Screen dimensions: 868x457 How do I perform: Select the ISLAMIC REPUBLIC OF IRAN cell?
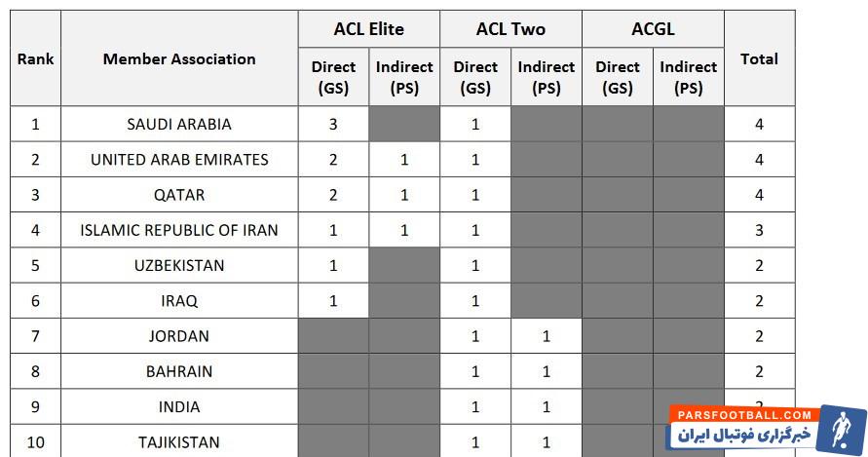pos(179,231)
